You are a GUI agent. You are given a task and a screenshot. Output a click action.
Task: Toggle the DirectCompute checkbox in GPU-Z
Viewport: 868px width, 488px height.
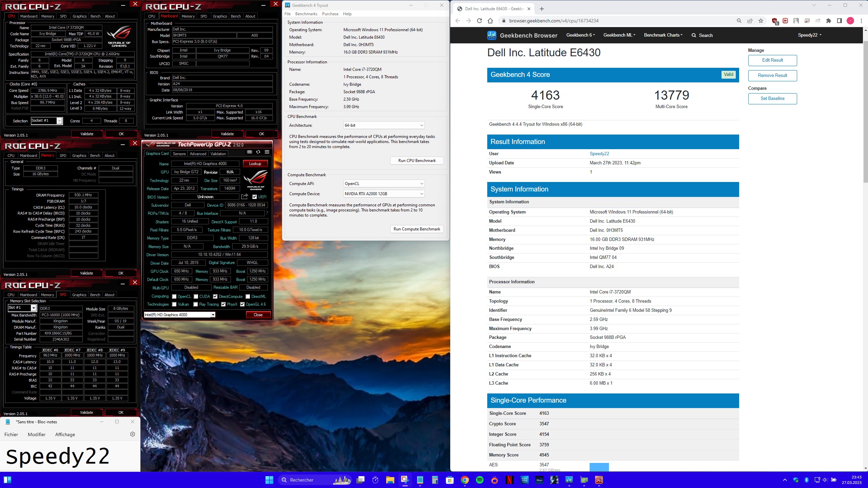click(215, 297)
